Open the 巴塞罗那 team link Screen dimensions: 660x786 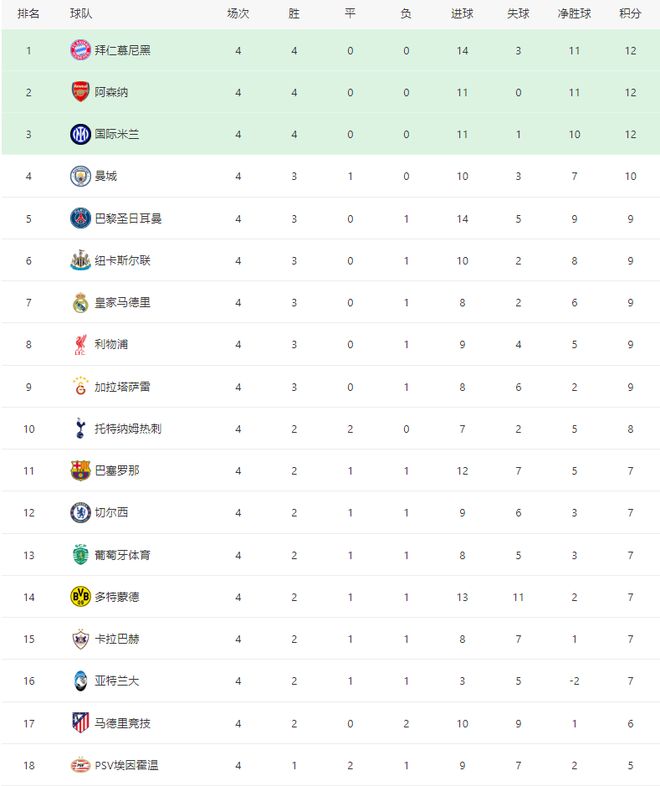pos(117,470)
